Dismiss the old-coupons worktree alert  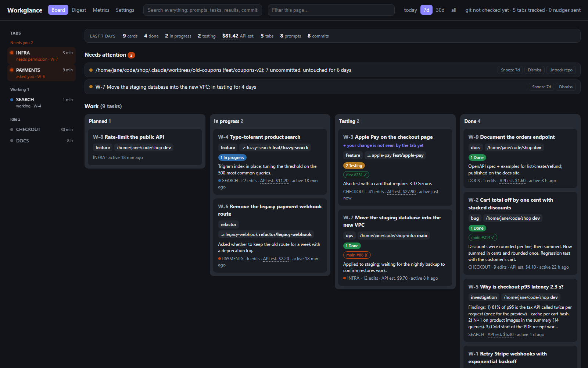click(x=534, y=70)
